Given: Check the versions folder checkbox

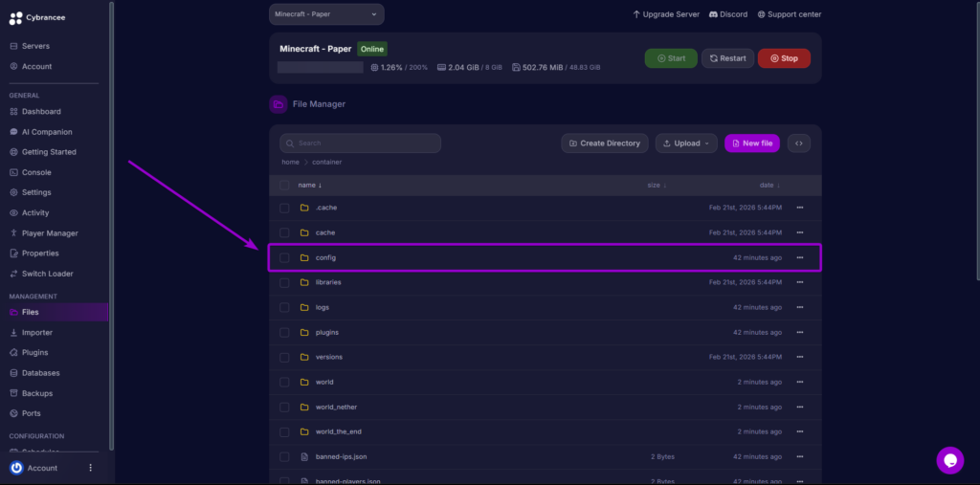Looking at the screenshot, I should pos(284,357).
